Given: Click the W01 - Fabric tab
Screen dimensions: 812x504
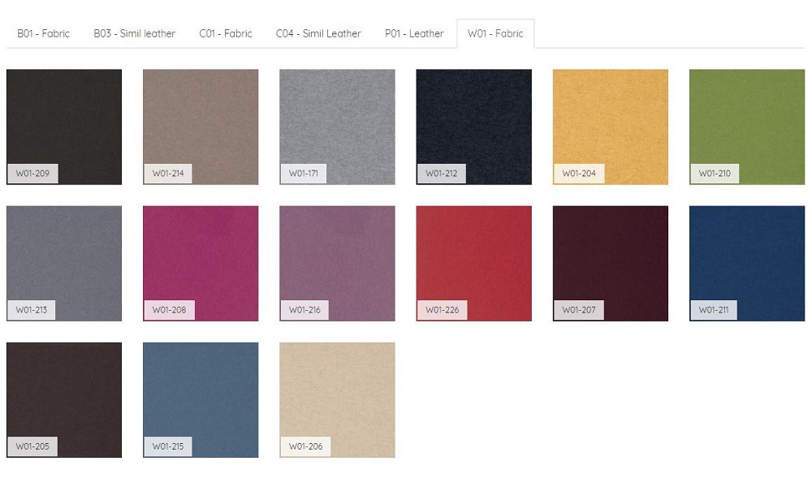Looking at the screenshot, I should click(495, 33).
